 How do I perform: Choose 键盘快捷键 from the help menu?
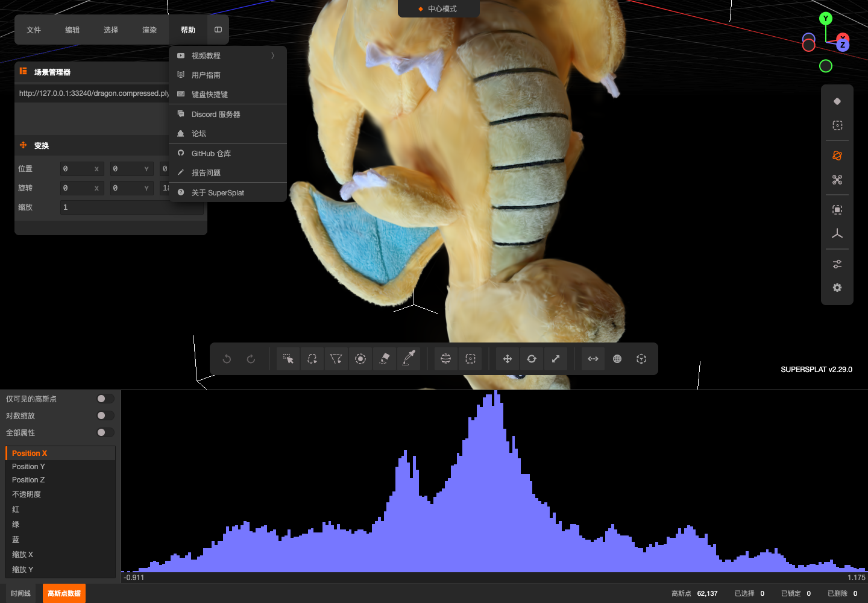[228, 94]
